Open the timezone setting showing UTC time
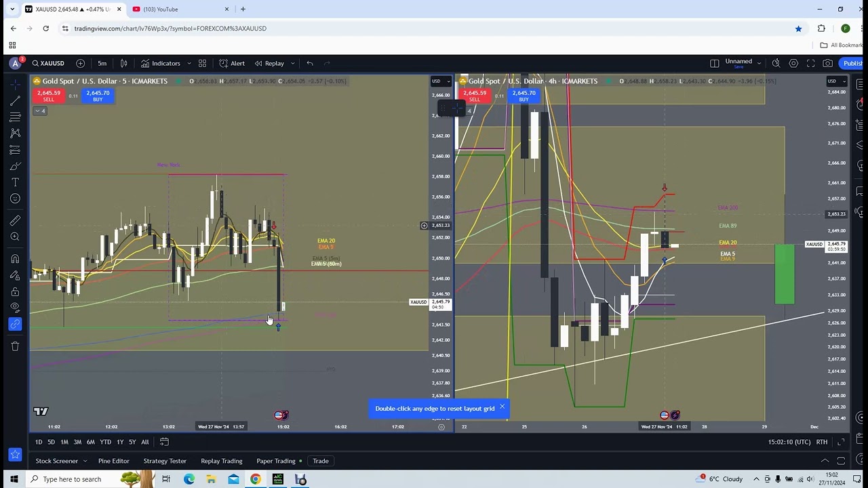This screenshot has width=868, height=488. [789, 442]
